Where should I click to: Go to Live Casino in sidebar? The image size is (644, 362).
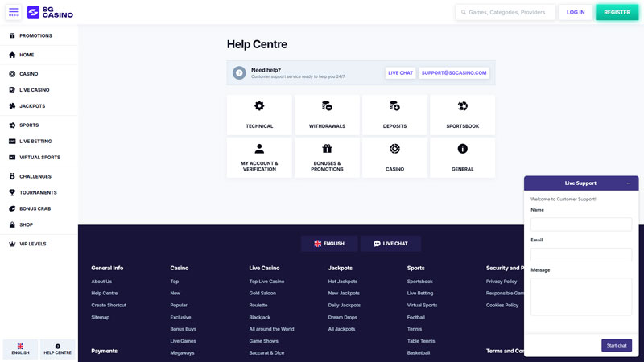[34, 90]
